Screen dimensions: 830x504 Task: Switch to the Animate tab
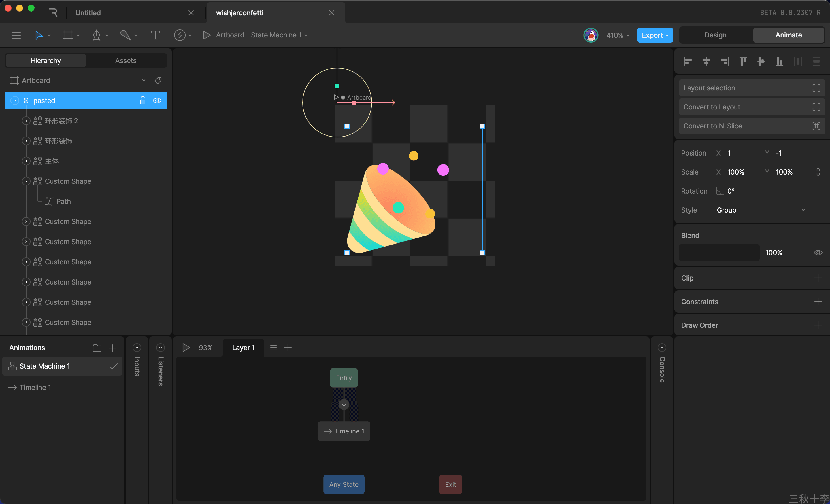coord(788,34)
